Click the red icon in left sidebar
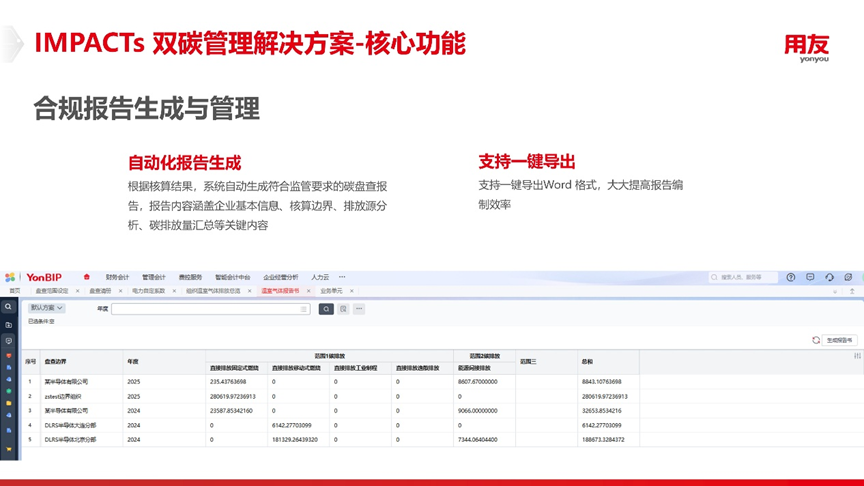 [8, 355]
